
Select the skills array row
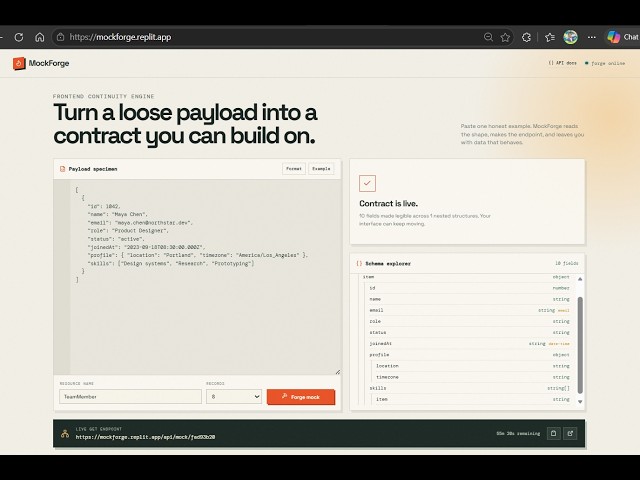click(x=469, y=388)
